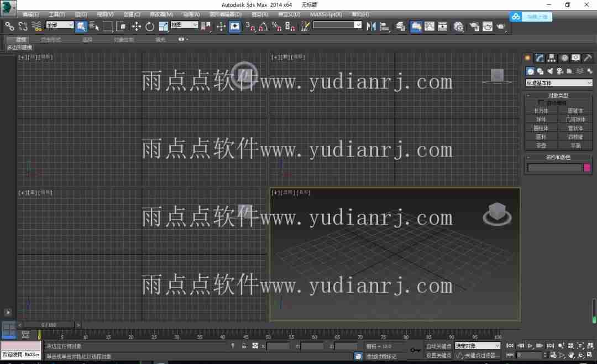
Task: Select the Scale tool
Action: point(163,27)
